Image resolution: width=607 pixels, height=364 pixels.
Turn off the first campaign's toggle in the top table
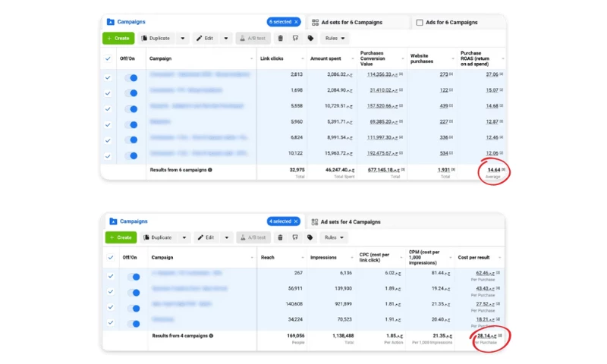131,77
